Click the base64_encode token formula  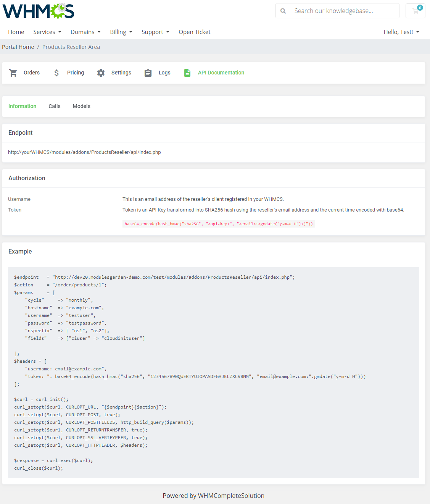pos(219,224)
